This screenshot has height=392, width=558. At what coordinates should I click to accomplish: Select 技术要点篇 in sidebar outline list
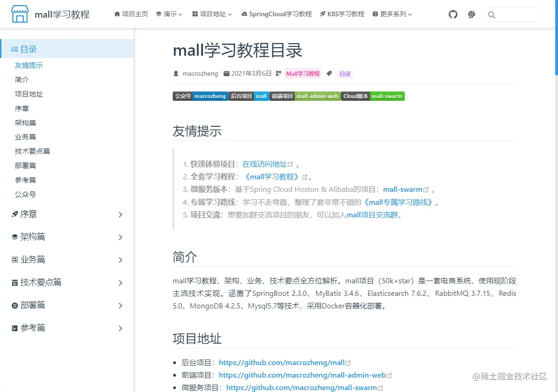click(x=32, y=151)
